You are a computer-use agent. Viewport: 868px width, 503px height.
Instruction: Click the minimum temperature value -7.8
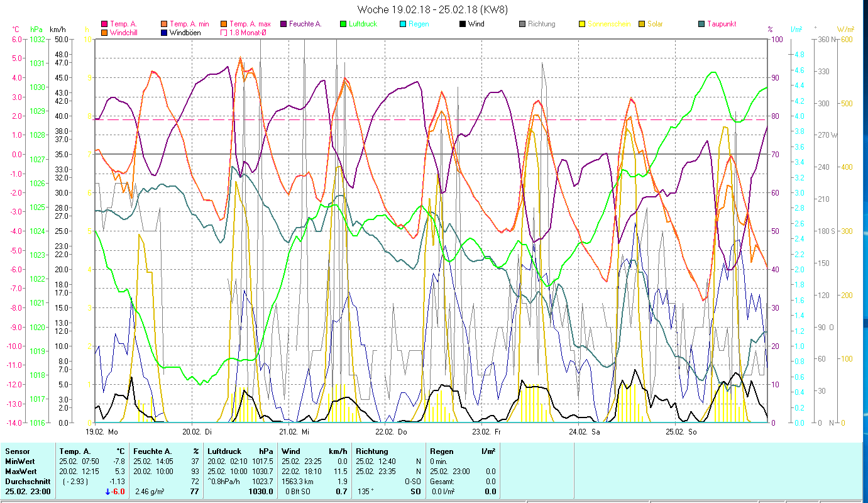pos(119,462)
